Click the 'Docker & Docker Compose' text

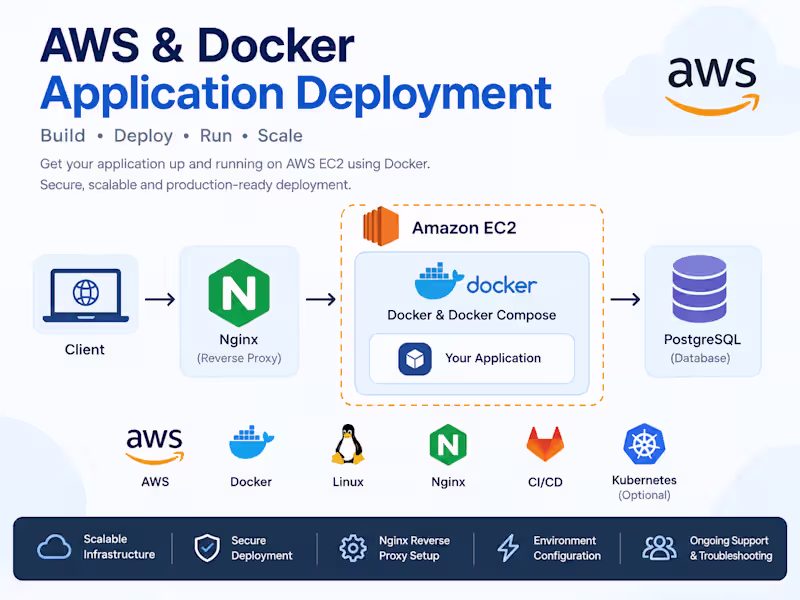click(472, 315)
